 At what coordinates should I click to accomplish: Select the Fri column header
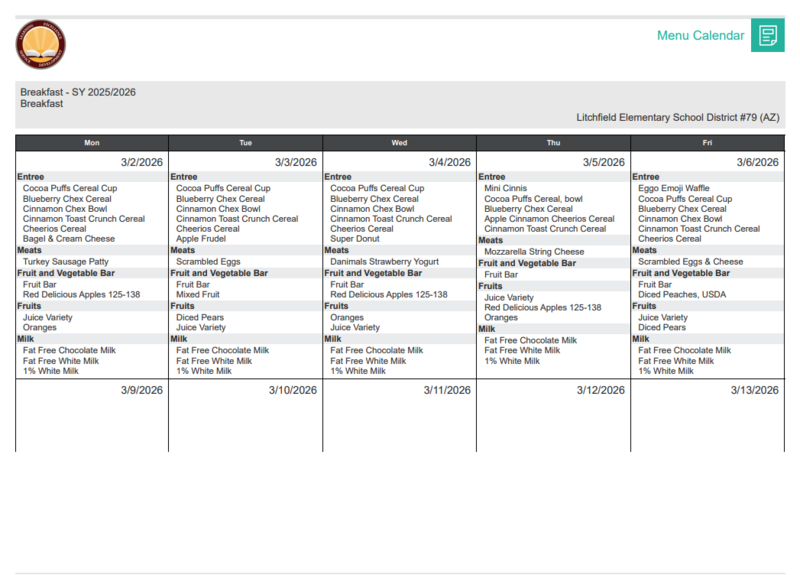(x=707, y=143)
